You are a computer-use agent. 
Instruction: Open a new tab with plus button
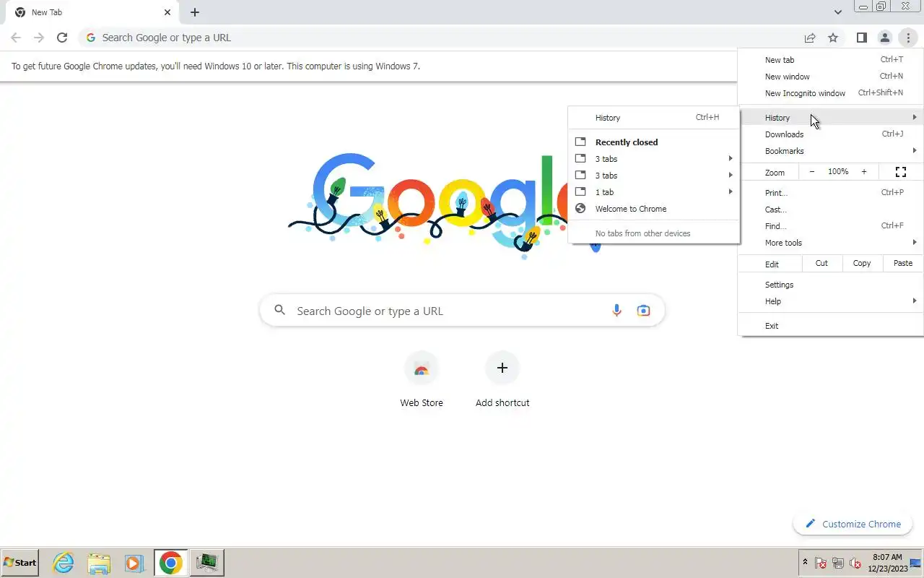195,12
